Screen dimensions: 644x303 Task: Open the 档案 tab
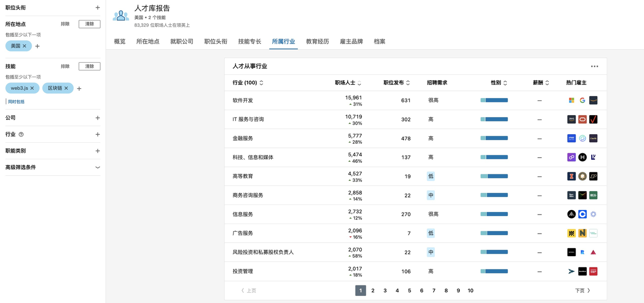(379, 41)
